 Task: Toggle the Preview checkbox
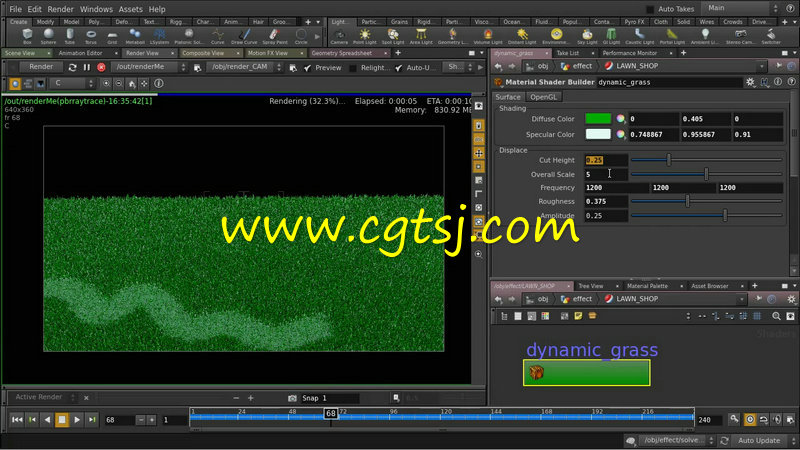307,68
